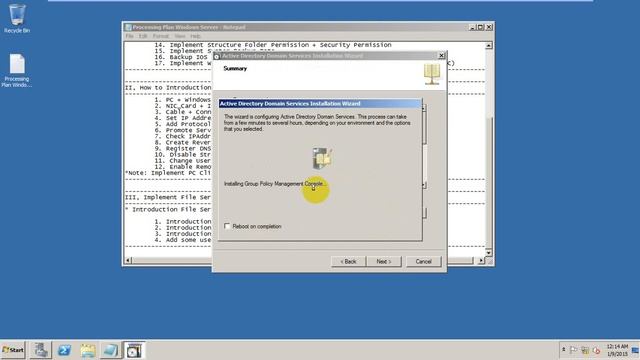Image resolution: width=640 pixels, height=360 pixels.
Task: Switch to the Notepad taskbar item
Action: click(x=111, y=350)
